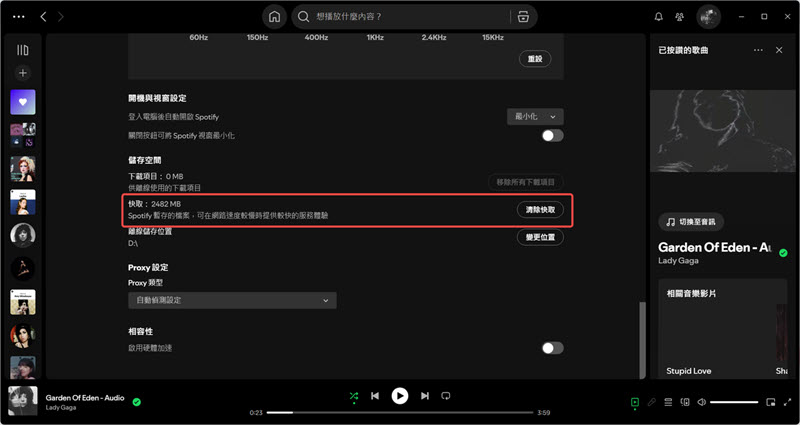Image resolution: width=800 pixels, height=425 pixels.
Task: Go forward with the right arrow
Action: (61, 17)
